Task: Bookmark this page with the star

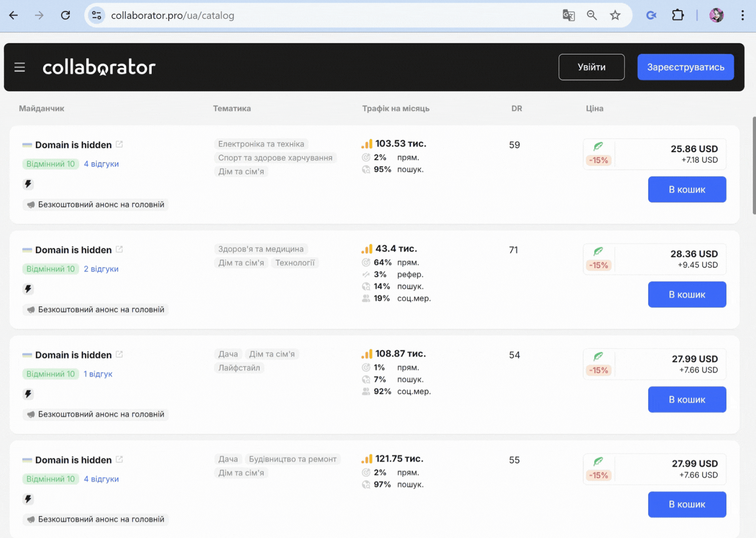Action: coord(615,15)
